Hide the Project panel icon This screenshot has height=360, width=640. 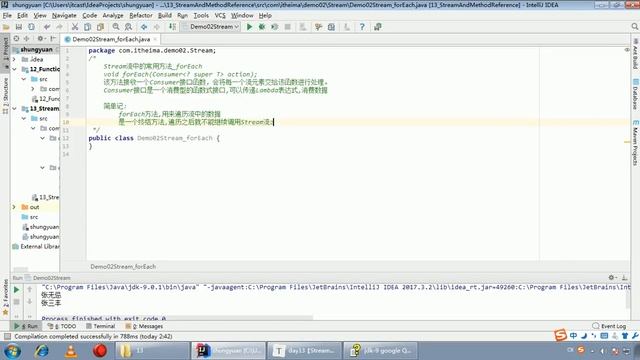pos(53,38)
